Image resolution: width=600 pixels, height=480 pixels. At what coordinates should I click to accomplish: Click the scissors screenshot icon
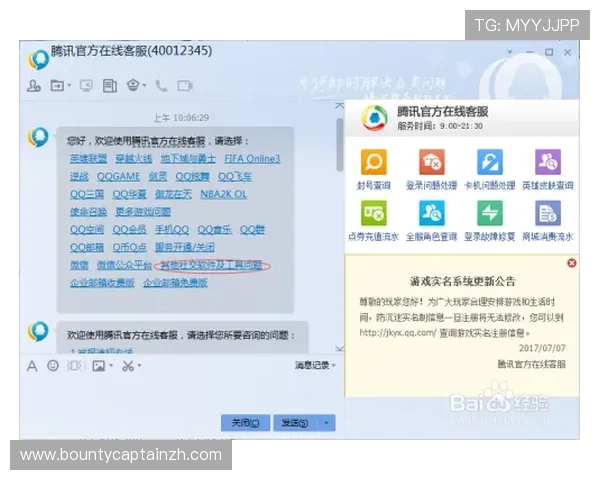(x=128, y=366)
